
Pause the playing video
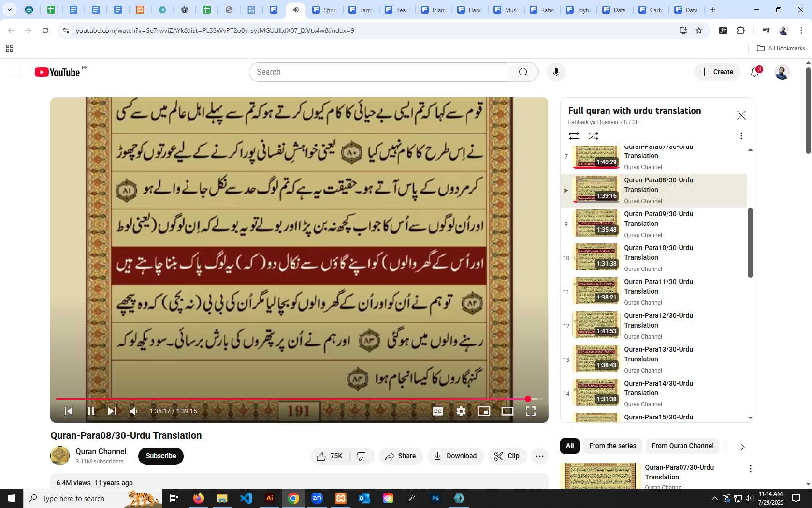click(x=91, y=411)
